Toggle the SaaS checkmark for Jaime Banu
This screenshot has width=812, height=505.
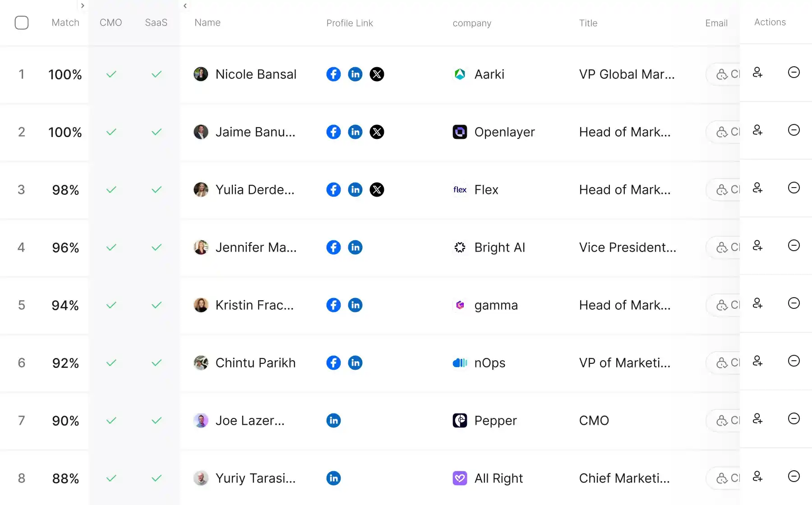coord(156,132)
